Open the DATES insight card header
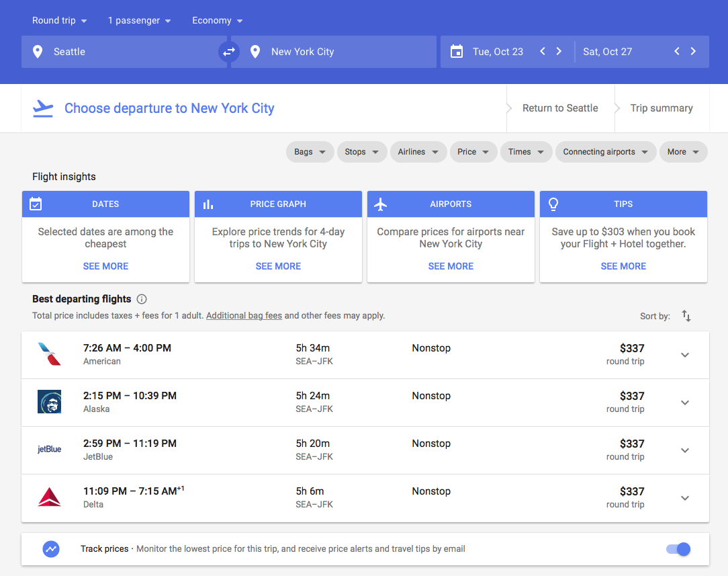This screenshot has width=728, height=576. tap(106, 204)
